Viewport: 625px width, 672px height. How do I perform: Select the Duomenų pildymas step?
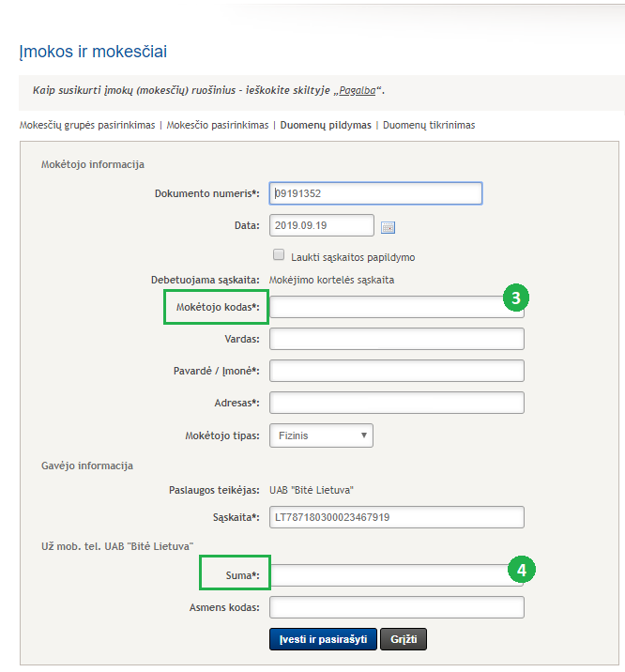[326, 125]
